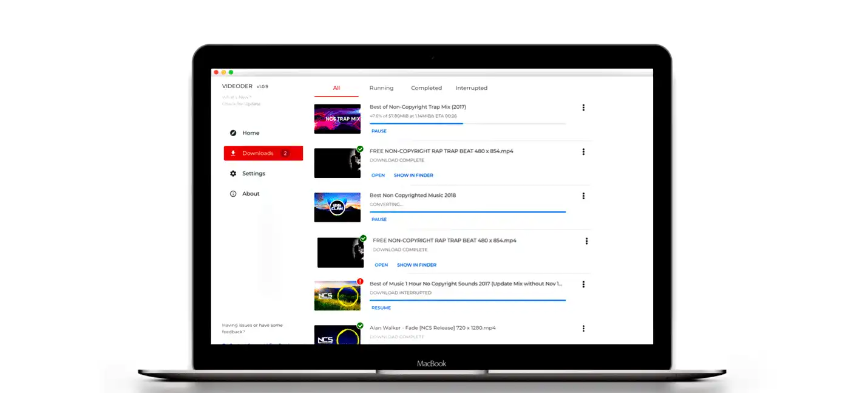
Task: Click progress bar of Best Non Copyrighted Music 2018
Action: 467,212
